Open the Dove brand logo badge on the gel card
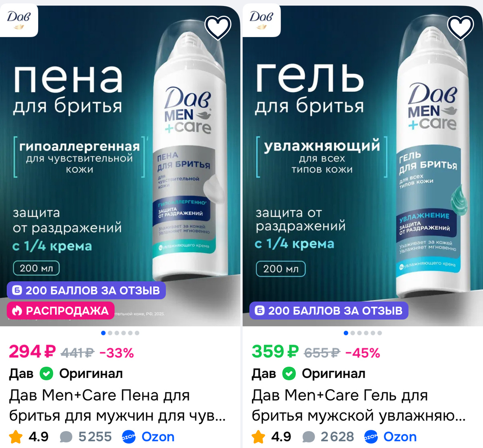 click(x=261, y=19)
